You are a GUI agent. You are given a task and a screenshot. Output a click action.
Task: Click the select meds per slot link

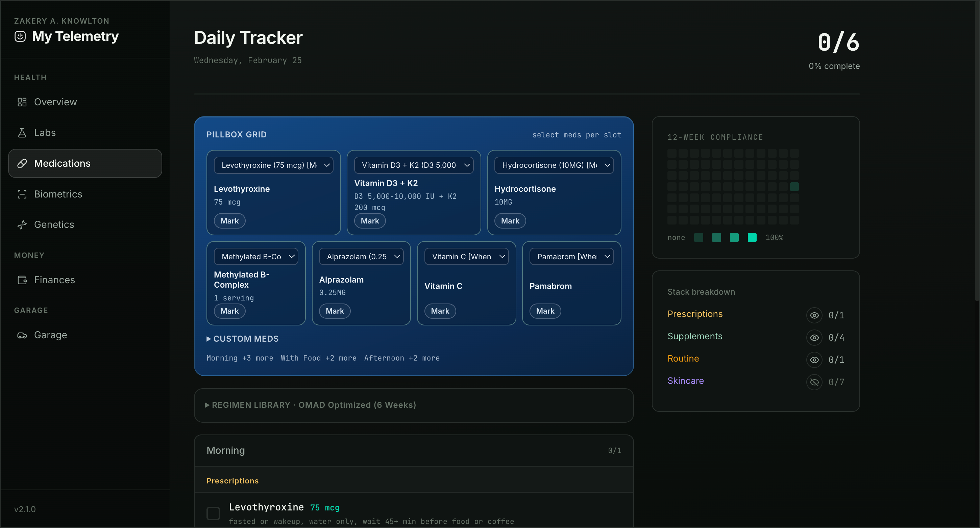click(577, 135)
